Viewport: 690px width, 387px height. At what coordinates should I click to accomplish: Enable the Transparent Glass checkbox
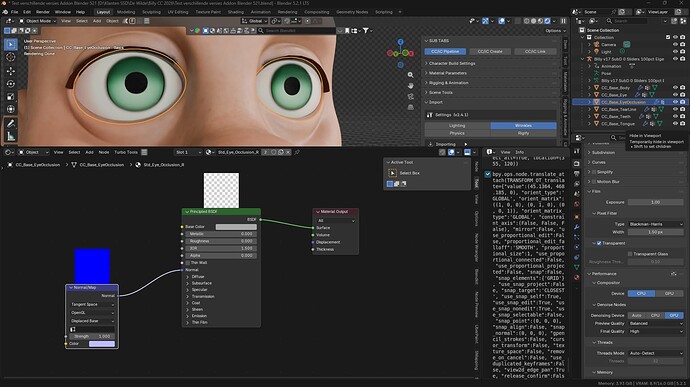coord(630,254)
